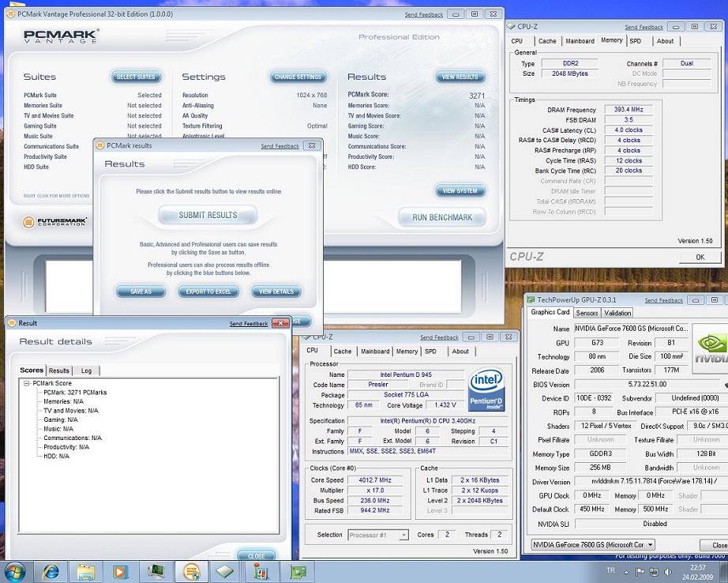Click PCMark Vantage title bar icon
This screenshot has height=583, width=728.
pos(11,14)
